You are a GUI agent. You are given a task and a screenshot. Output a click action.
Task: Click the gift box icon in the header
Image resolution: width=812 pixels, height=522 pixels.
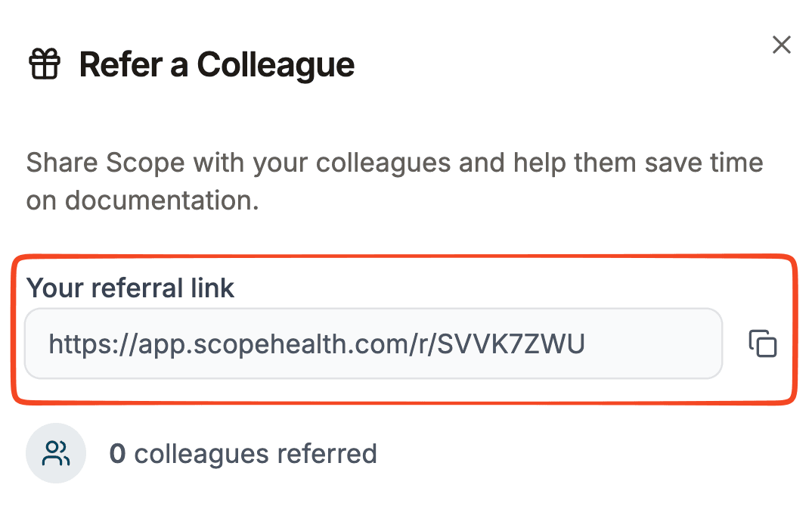pos(44,64)
